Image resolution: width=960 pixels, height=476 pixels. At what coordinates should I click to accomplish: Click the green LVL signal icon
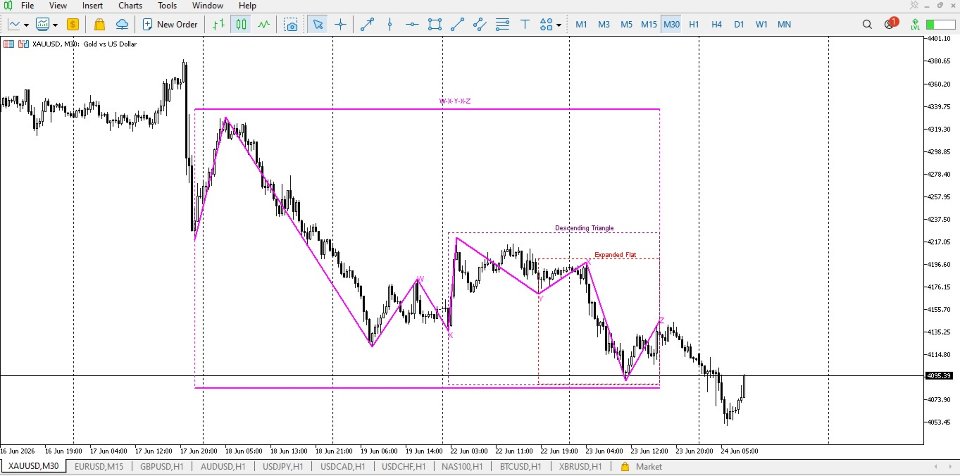point(915,25)
